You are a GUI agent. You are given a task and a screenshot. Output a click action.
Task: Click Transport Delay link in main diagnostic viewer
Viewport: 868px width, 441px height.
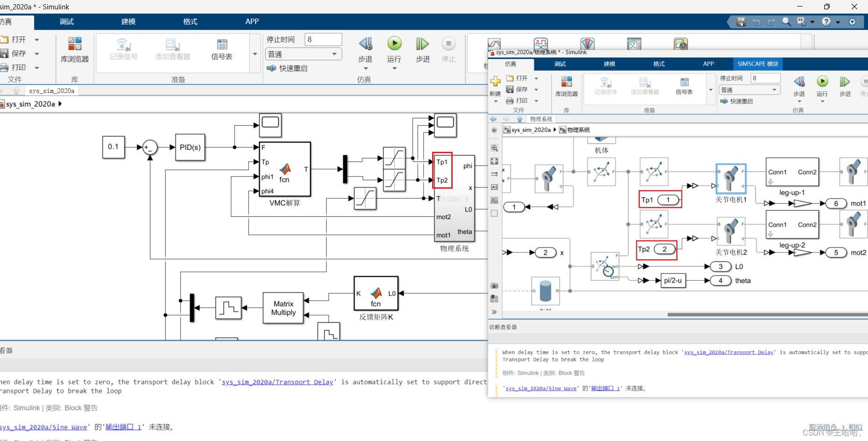coord(277,382)
